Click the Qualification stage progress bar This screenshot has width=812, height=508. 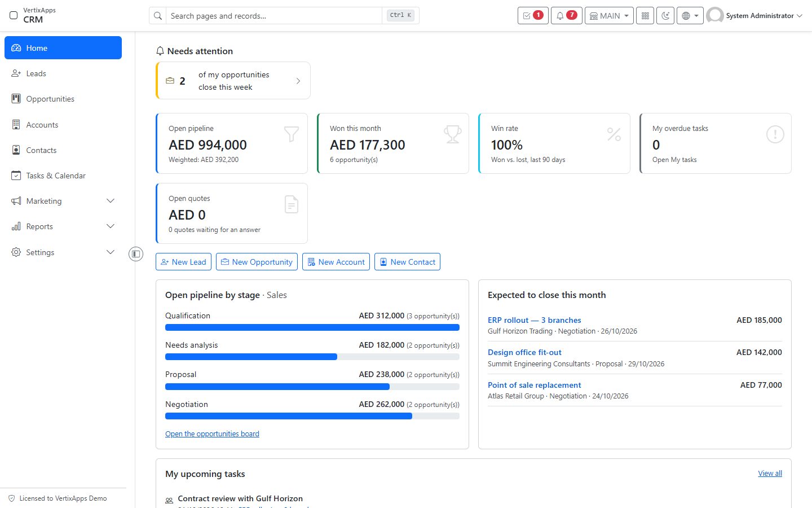(x=312, y=327)
